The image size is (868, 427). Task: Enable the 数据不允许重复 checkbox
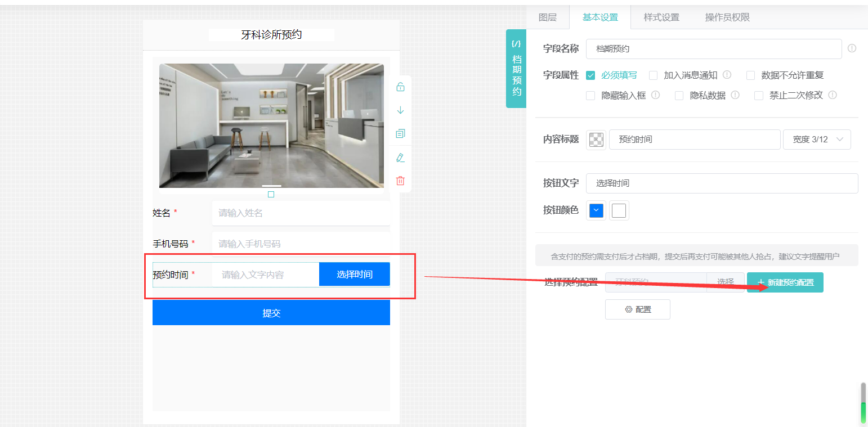pyautogui.click(x=751, y=75)
